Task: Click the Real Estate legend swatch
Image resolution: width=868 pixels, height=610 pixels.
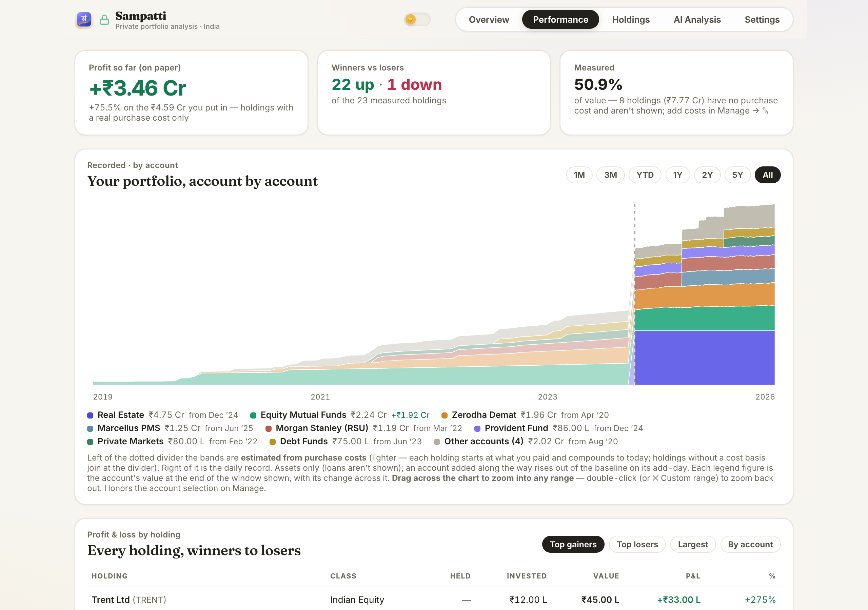Action: click(x=90, y=415)
